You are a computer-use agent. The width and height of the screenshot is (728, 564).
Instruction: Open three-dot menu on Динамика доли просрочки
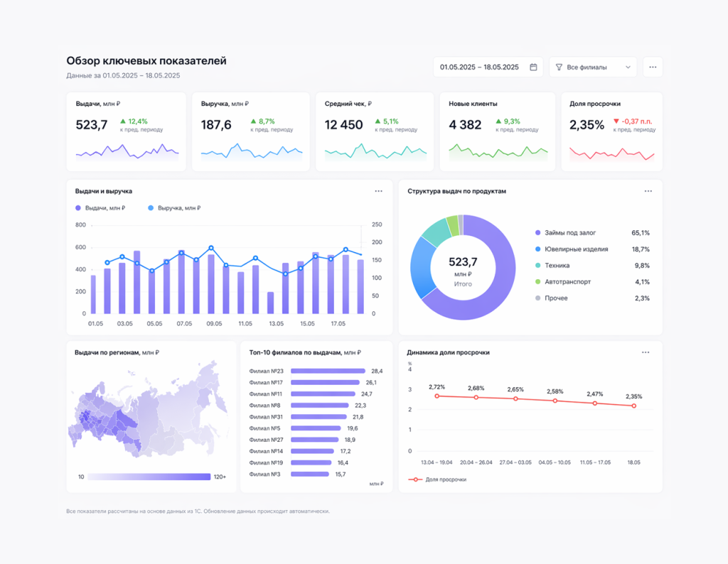[646, 352]
